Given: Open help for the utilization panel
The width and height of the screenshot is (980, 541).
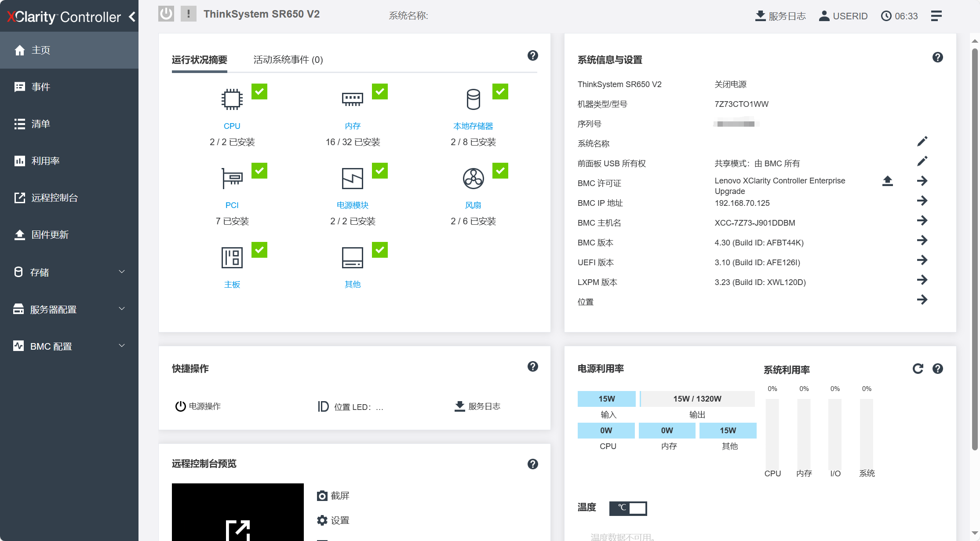Looking at the screenshot, I should [x=938, y=369].
